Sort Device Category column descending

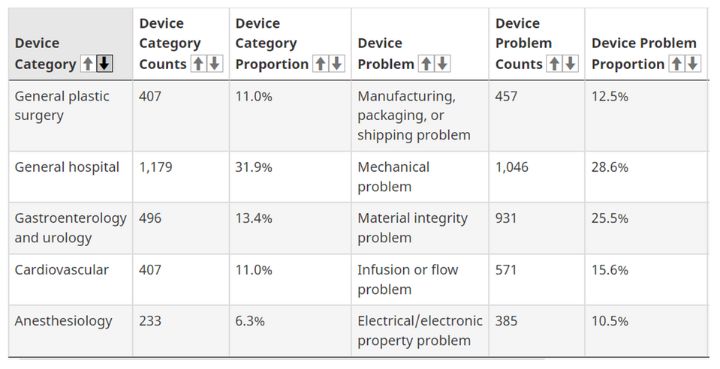pos(104,64)
